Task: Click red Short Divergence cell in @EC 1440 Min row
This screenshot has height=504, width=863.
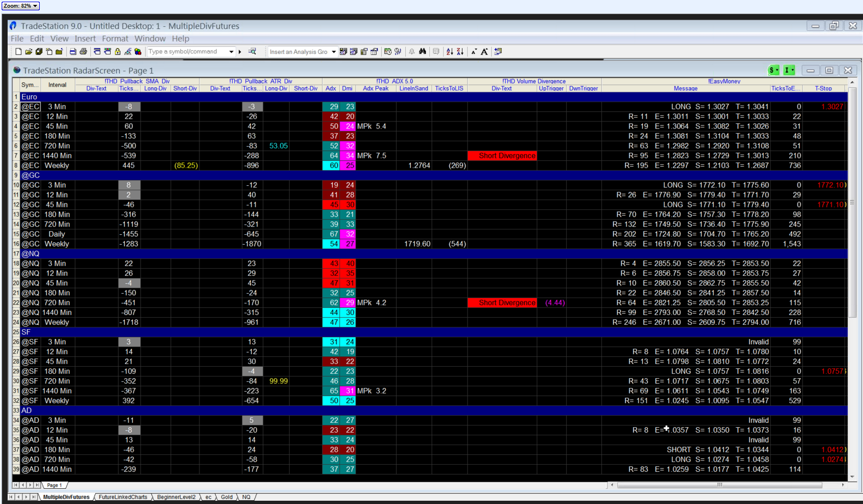Action: tap(502, 156)
